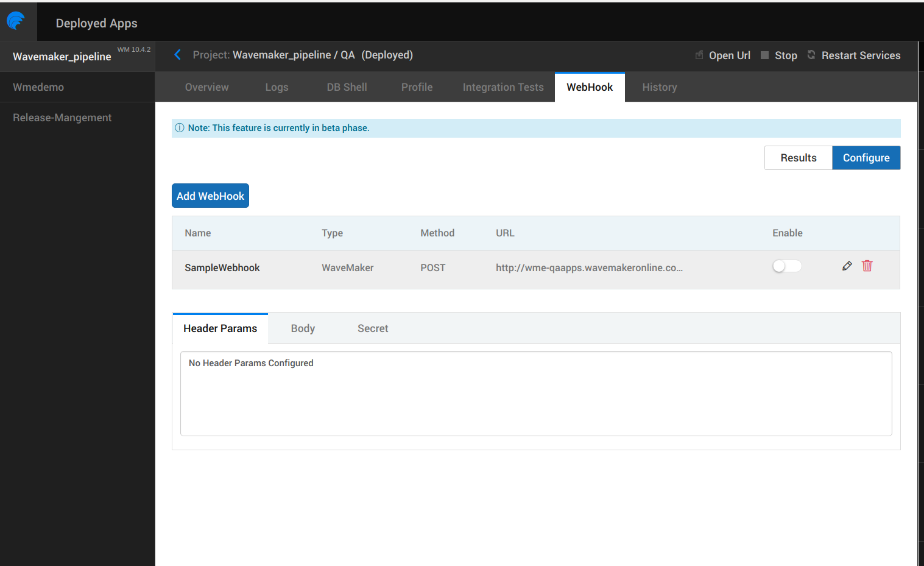Click the Add WebHook button
This screenshot has height=566, width=924.
point(210,195)
